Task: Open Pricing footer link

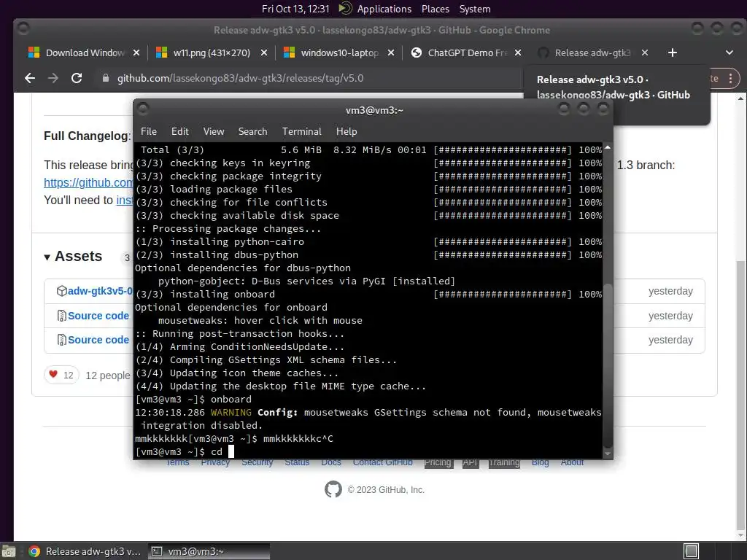Action: [x=438, y=462]
